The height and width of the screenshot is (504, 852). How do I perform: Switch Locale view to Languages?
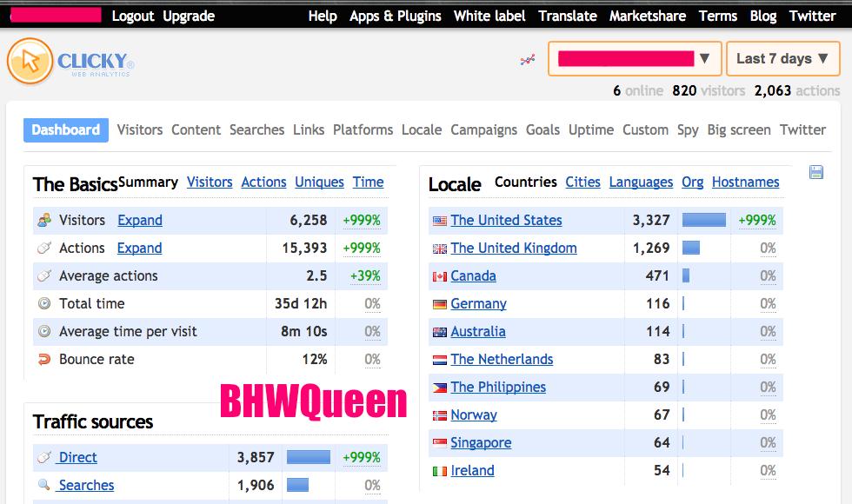tap(641, 182)
